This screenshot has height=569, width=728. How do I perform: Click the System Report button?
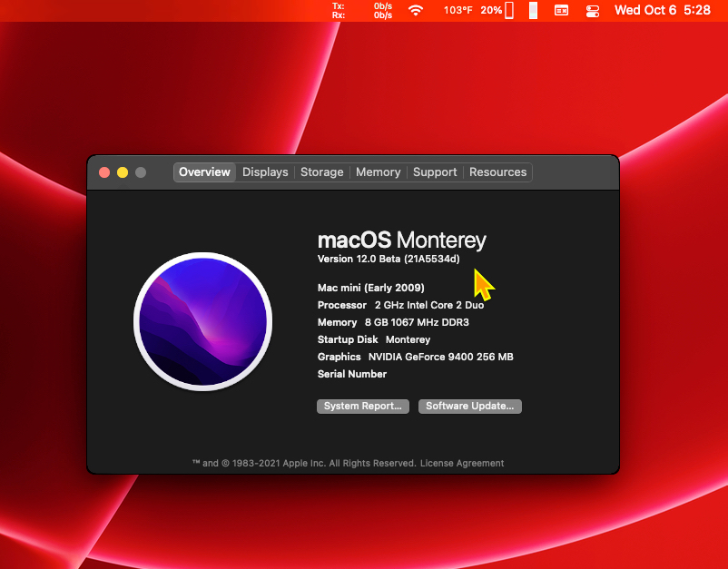(x=362, y=406)
